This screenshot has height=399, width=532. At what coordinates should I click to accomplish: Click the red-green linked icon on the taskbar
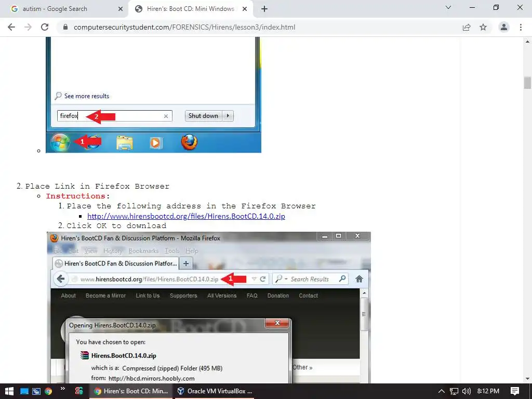(79, 391)
